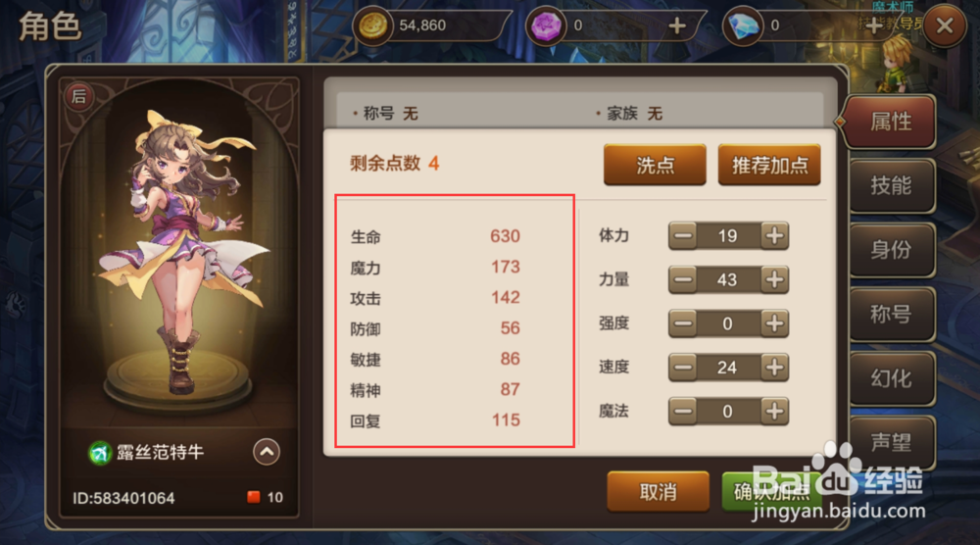Switch to the 身份 tab
The image size is (980, 545).
892,250
